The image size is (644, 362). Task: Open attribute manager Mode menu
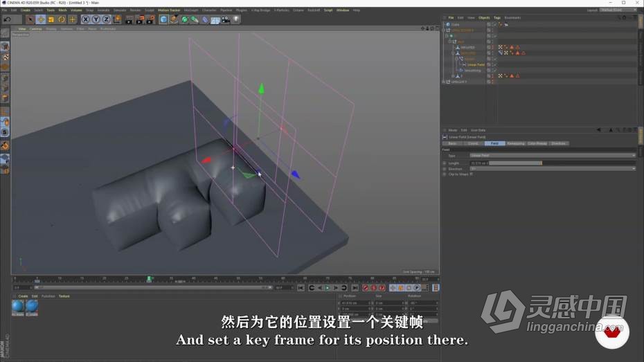(x=453, y=130)
